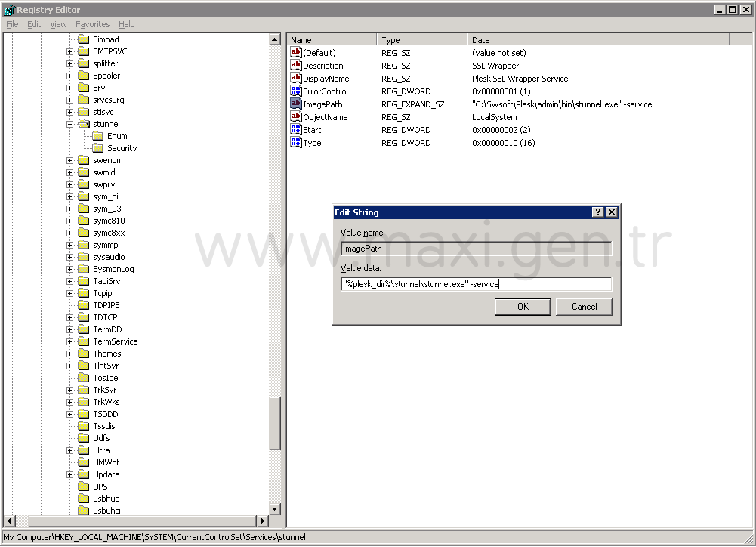Click the DWORD icon beside the Type value
Screen dimensions: 756x547
pos(295,142)
